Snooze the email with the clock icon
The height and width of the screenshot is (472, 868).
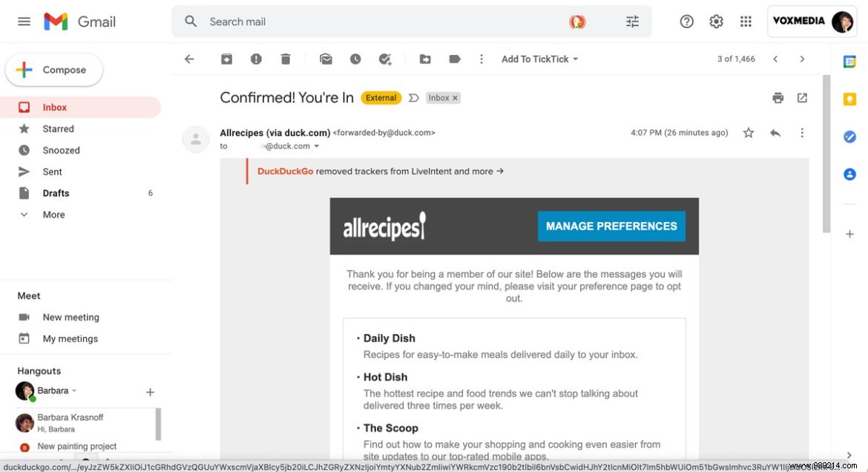click(x=355, y=59)
